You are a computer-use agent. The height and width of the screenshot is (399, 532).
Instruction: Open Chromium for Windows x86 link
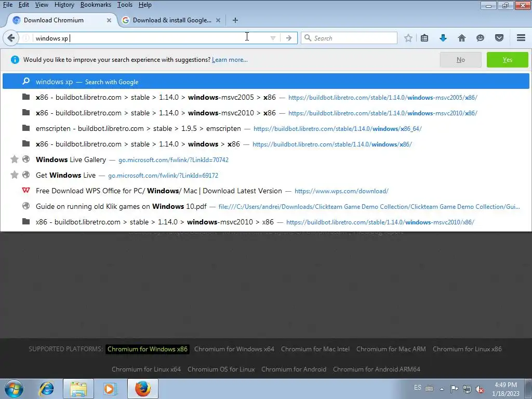tap(147, 349)
